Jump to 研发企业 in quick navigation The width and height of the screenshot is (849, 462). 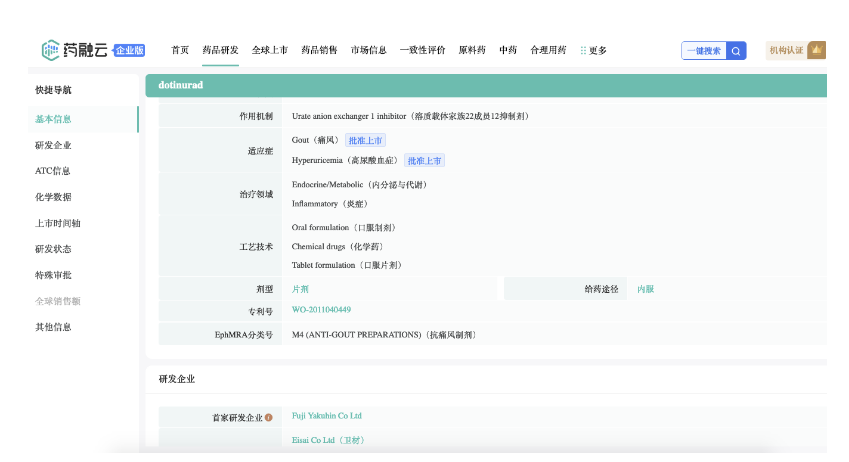pos(53,145)
